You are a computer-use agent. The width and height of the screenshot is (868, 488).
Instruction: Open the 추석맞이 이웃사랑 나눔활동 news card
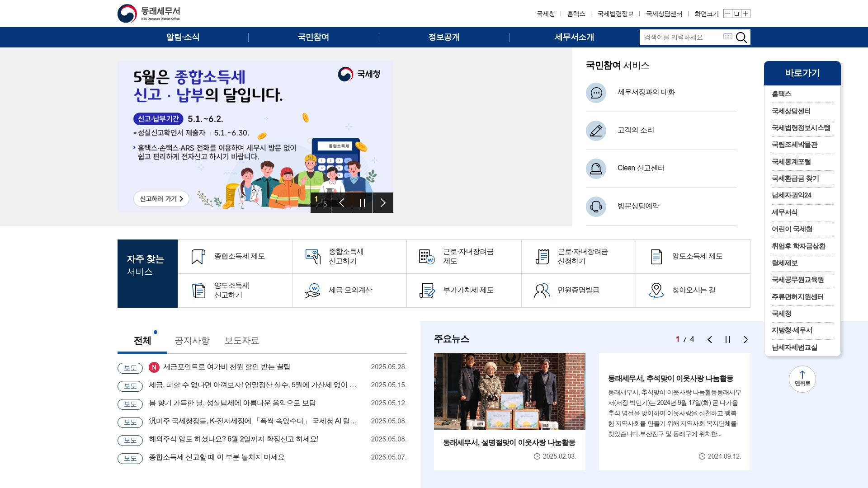(675, 412)
